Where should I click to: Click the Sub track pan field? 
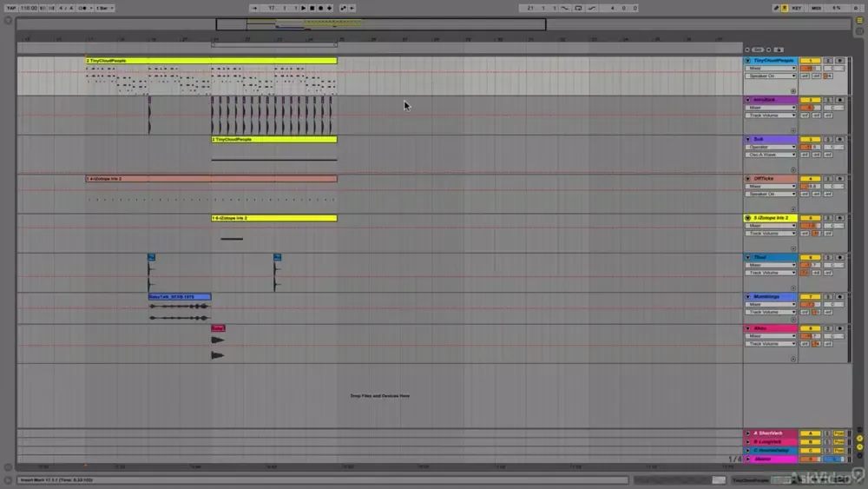pyautogui.click(x=833, y=147)
